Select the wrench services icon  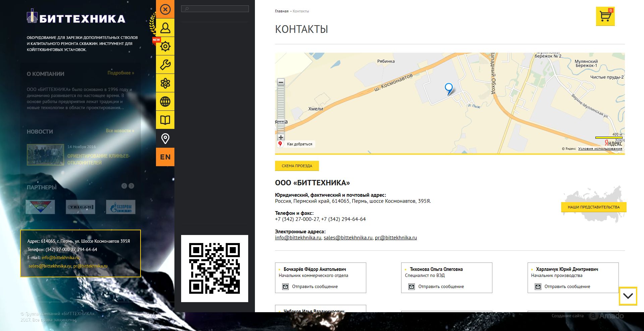coord(165,64)
